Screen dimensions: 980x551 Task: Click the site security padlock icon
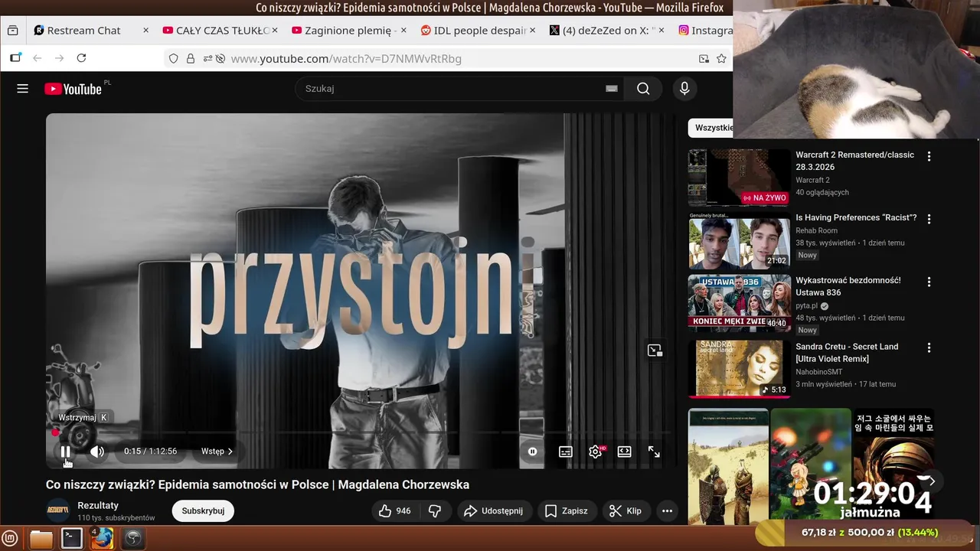pyautogui.click(x=191, y=59)
